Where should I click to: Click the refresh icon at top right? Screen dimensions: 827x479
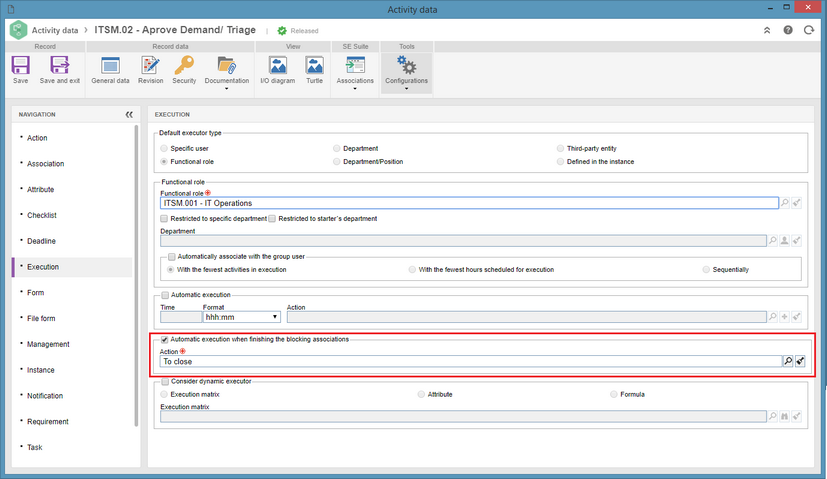coord(809,30)
